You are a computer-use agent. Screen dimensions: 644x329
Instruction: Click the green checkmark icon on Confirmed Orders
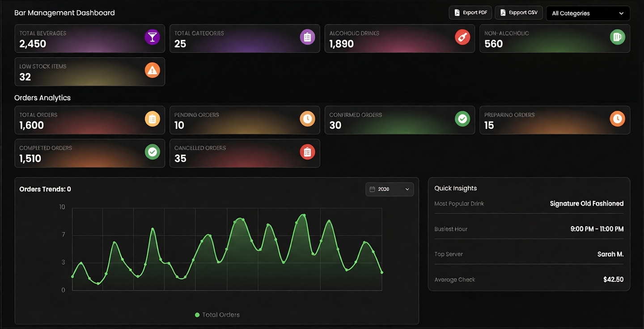(462, 119)
